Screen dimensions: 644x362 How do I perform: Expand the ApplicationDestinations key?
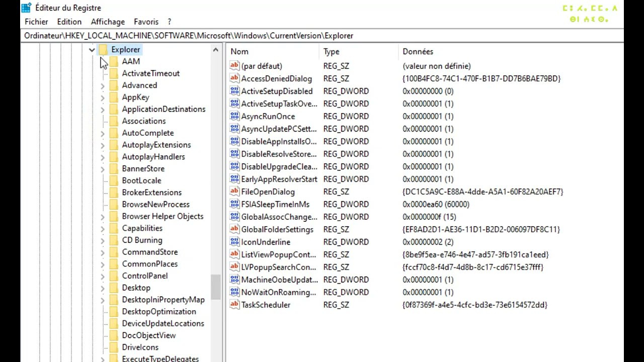point(103,109)
